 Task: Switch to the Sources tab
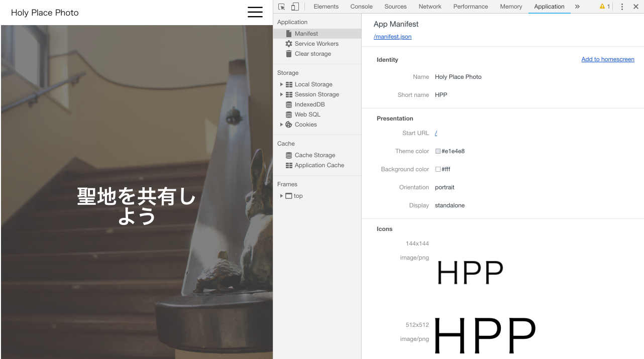[x=395, y=7]
